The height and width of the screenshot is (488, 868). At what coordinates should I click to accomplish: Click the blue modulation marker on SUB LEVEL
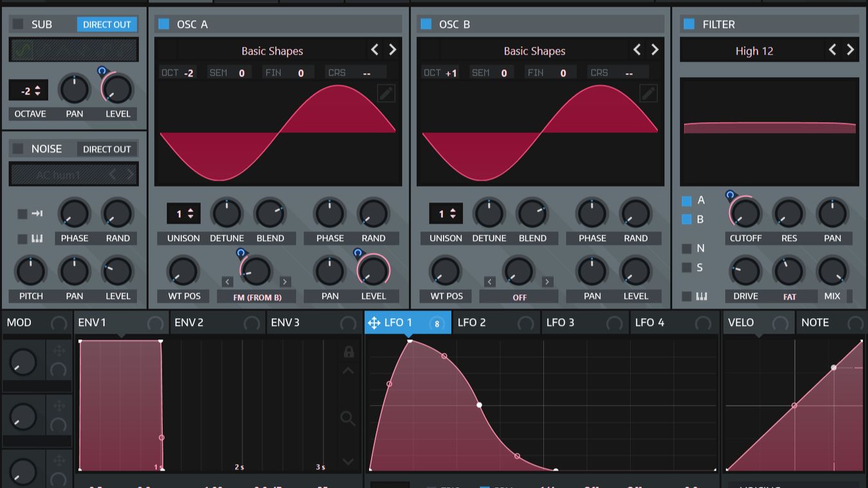[x=102, y=71]
